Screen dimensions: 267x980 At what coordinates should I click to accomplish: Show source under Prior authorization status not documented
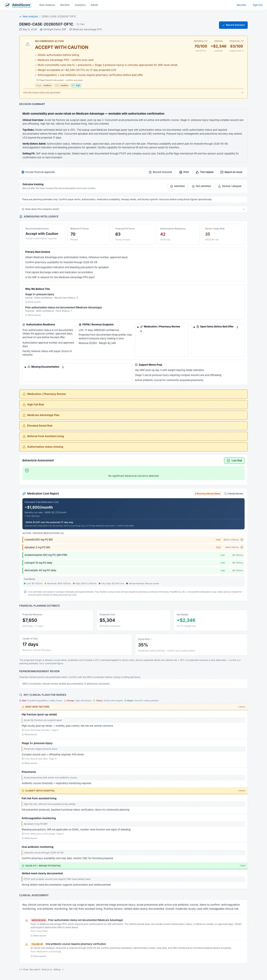point(33,315)
